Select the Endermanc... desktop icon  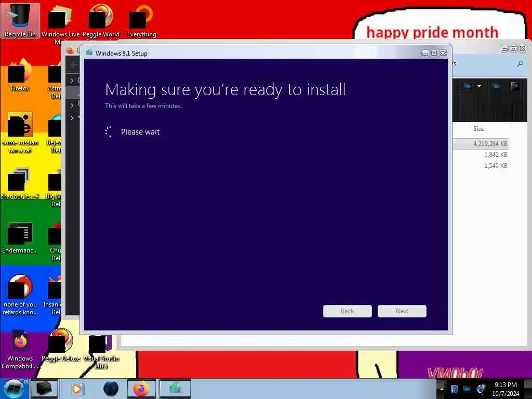(20, 237)
